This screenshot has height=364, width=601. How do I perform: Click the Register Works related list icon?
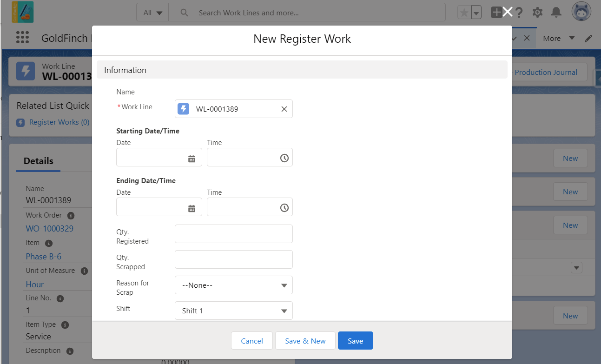point(20,123)
